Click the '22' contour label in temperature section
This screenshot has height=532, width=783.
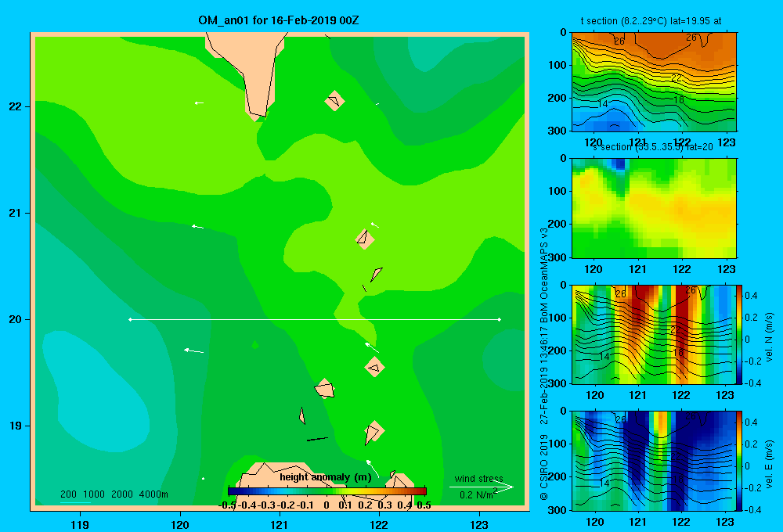(677, 78)
